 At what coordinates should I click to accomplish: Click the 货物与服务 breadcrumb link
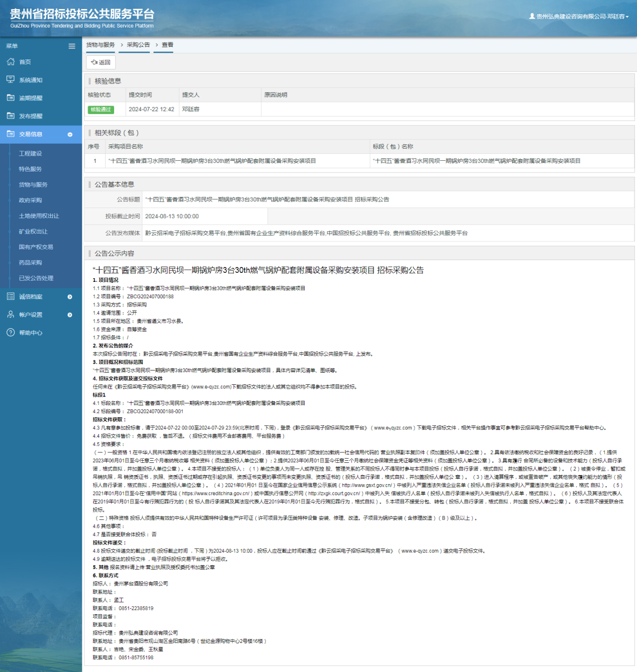(x=100, y=45)
